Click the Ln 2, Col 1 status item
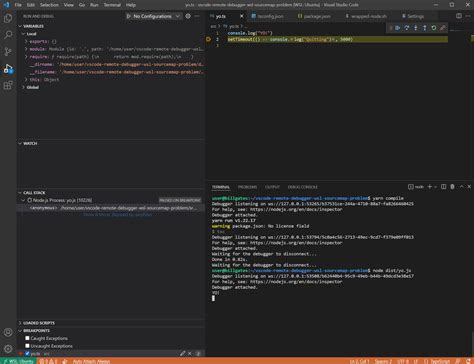The image size is (474, 364). pos(359,361)
